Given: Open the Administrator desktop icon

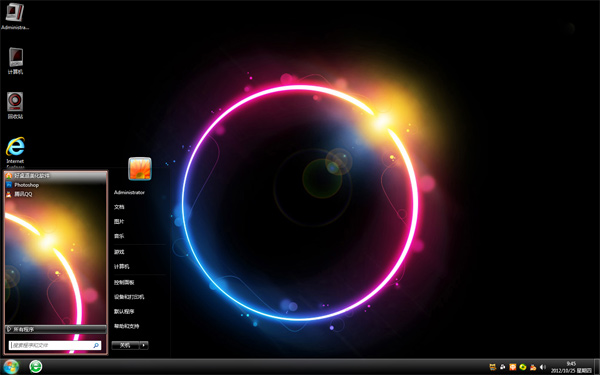Looking at the screenshot, I should 15,16.
